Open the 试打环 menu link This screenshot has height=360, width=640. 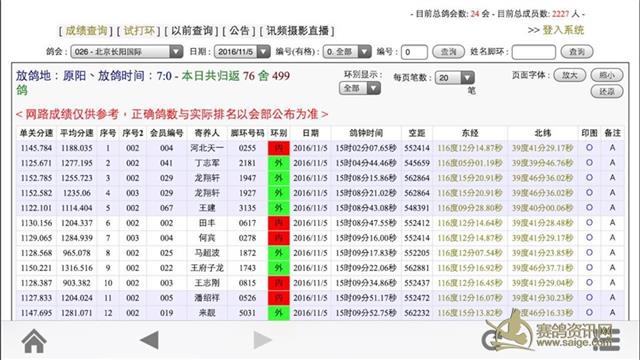[139, 31]
